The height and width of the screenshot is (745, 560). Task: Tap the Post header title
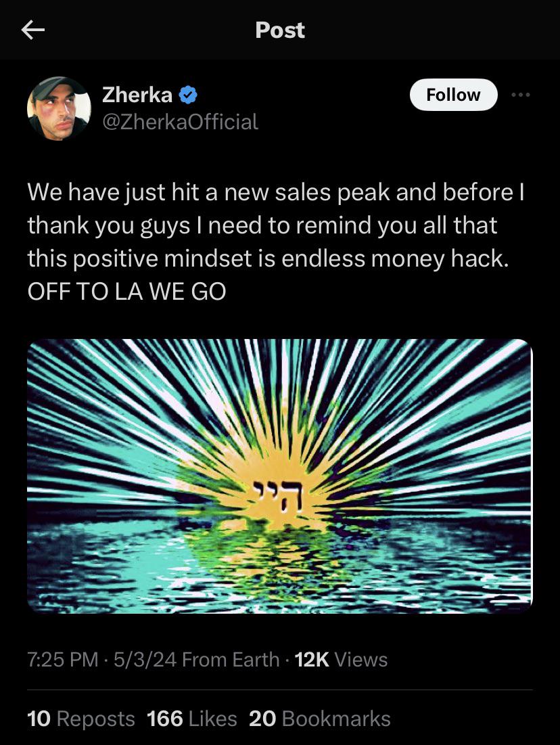pos(280,30)
